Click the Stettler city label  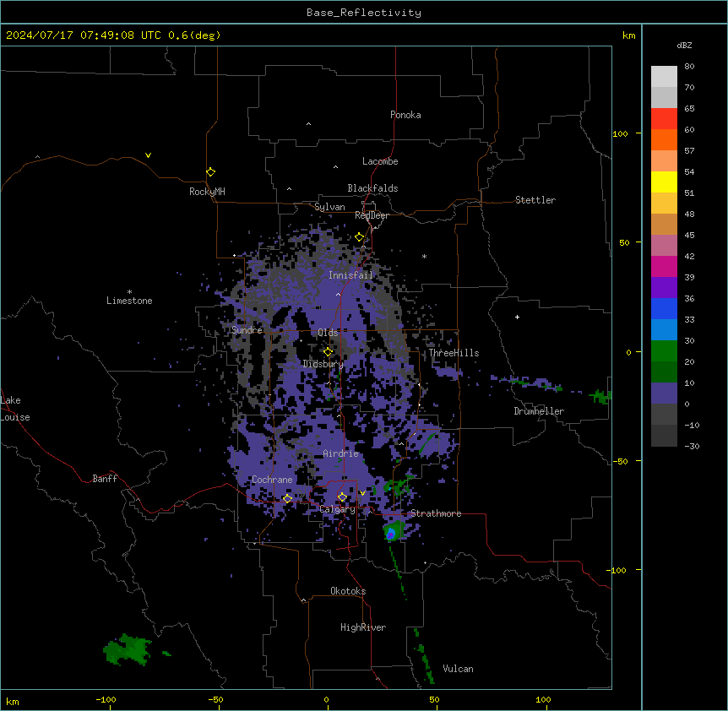535,200
